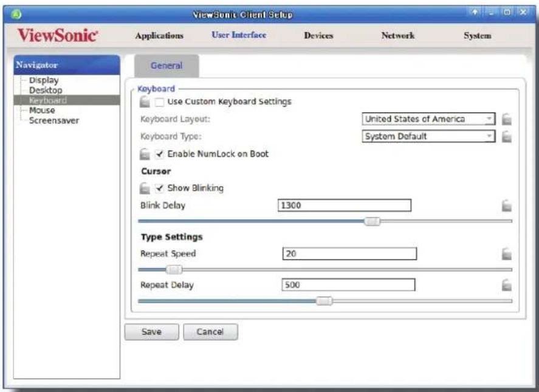Enable Use Custom Keyboard Settings checkbox

159,101
